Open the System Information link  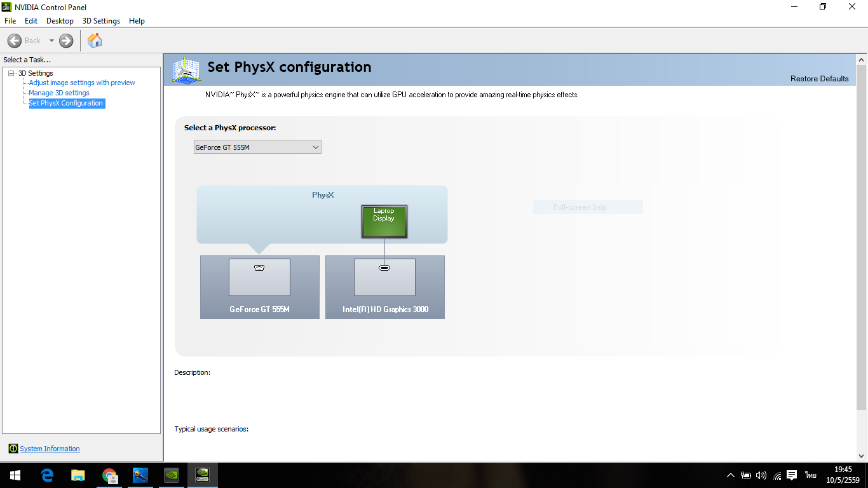click(50, 449)
